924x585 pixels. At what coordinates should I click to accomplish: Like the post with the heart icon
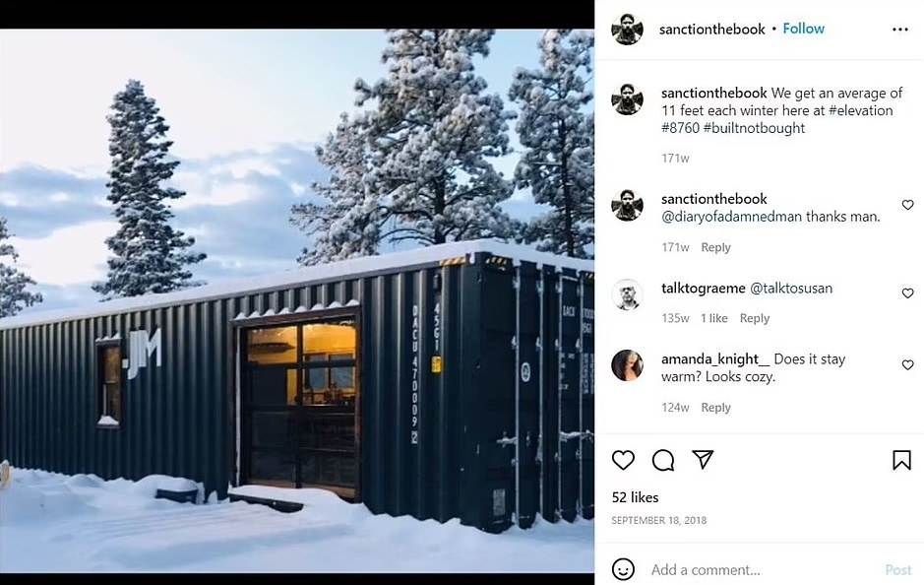(623, 460)
